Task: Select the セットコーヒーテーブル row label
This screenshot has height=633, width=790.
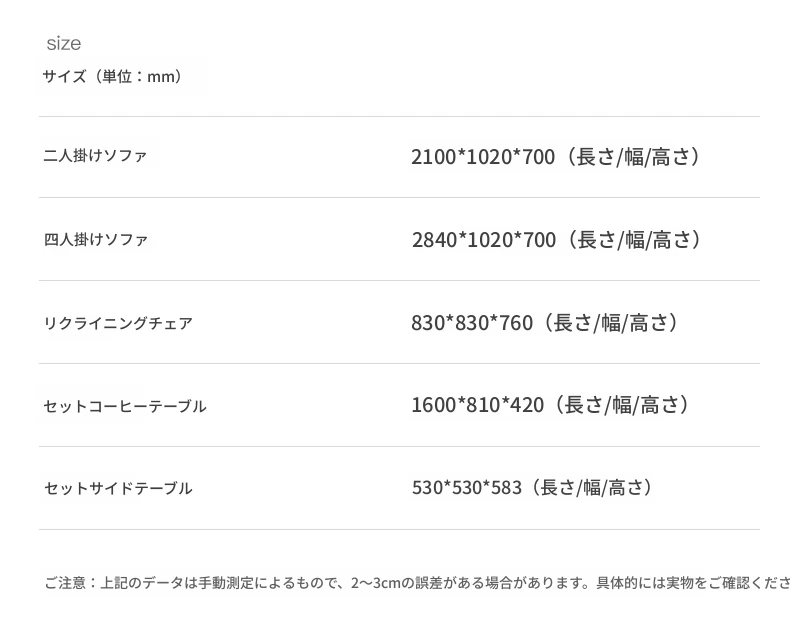Action: click(x=125, y=406)
